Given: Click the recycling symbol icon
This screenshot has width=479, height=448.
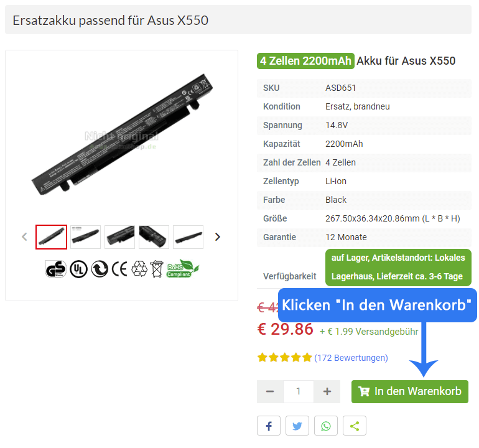Looking at the screenshot, I should (139, 269).
